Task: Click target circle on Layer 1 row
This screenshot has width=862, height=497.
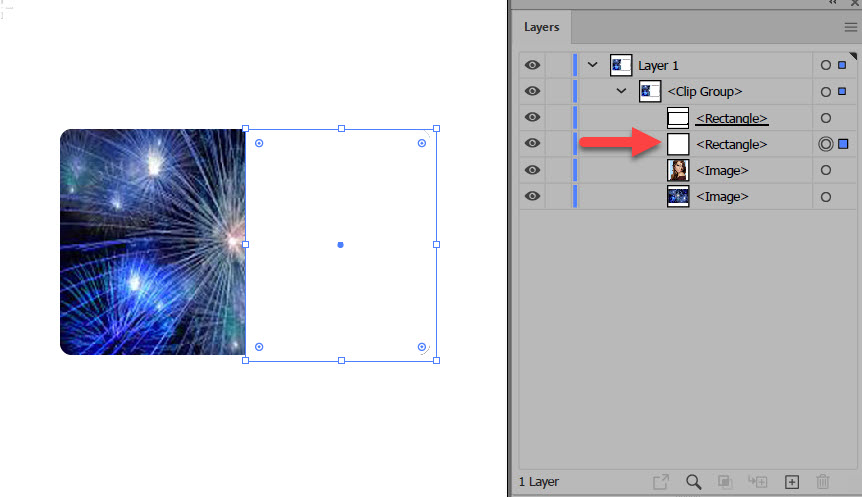Action: (826, 65)
